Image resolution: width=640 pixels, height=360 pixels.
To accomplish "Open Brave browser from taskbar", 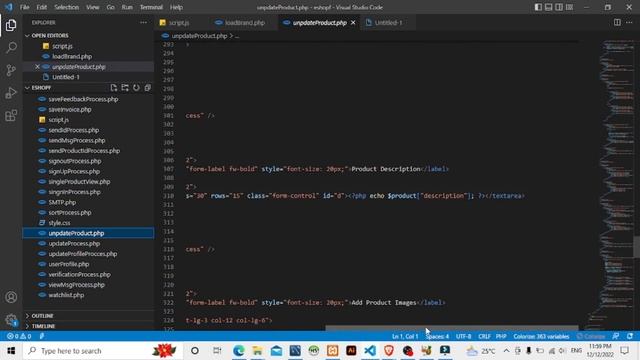I will [x=389, y=351].
